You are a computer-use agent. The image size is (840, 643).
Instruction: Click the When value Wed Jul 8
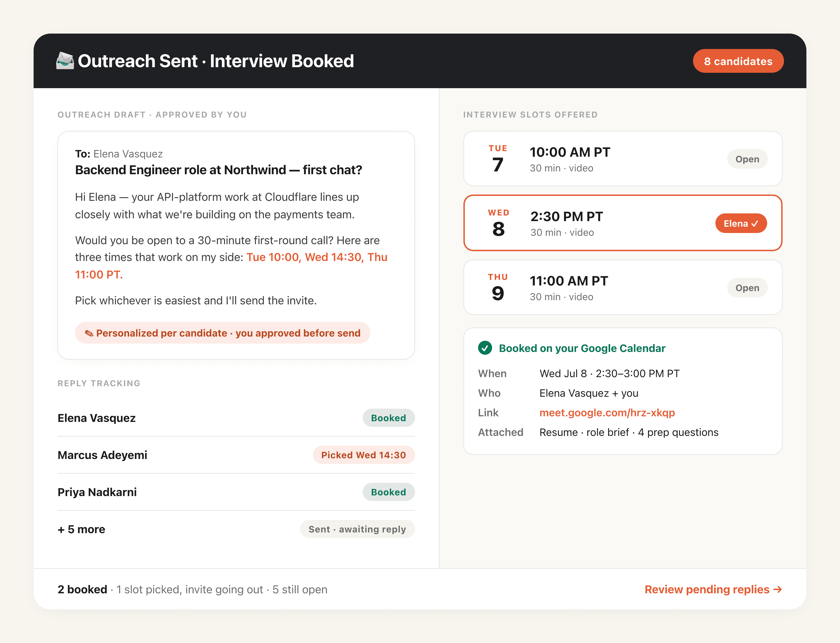(609, 374)
